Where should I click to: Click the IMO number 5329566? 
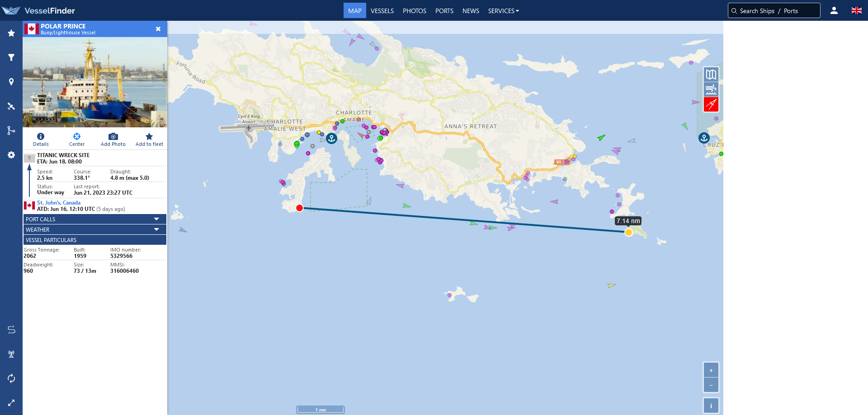point(122,256)
